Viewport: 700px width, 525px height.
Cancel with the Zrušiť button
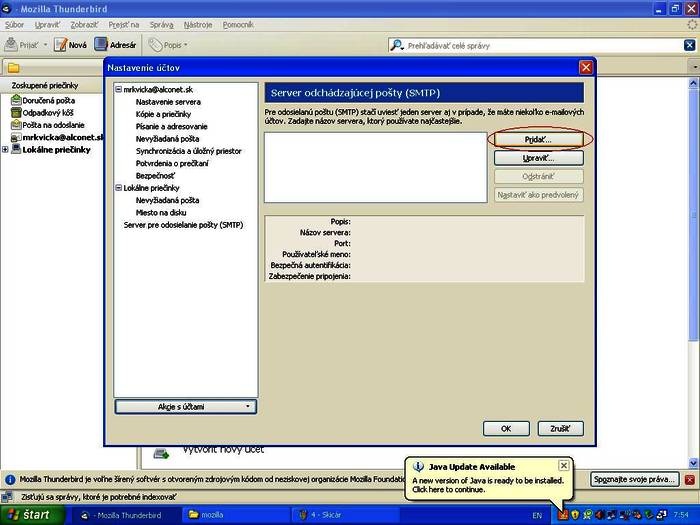click(x=560, y=429)
